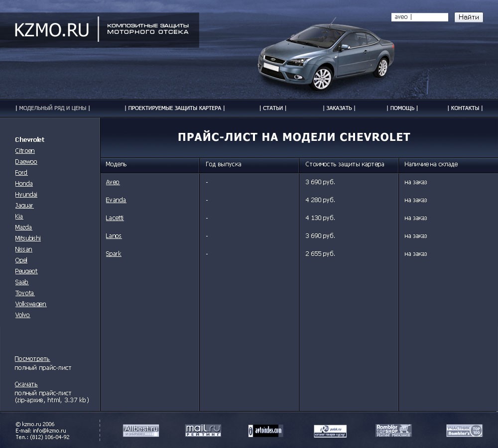498x448 pixels.
Task: Click Посмотреть full price list link
Action: [x=32, y=359]
